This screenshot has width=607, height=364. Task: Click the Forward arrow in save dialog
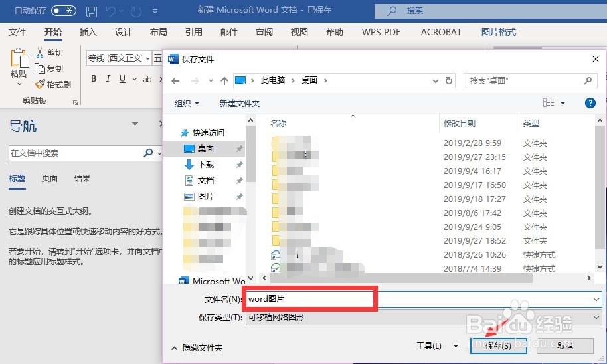(195, 80)
